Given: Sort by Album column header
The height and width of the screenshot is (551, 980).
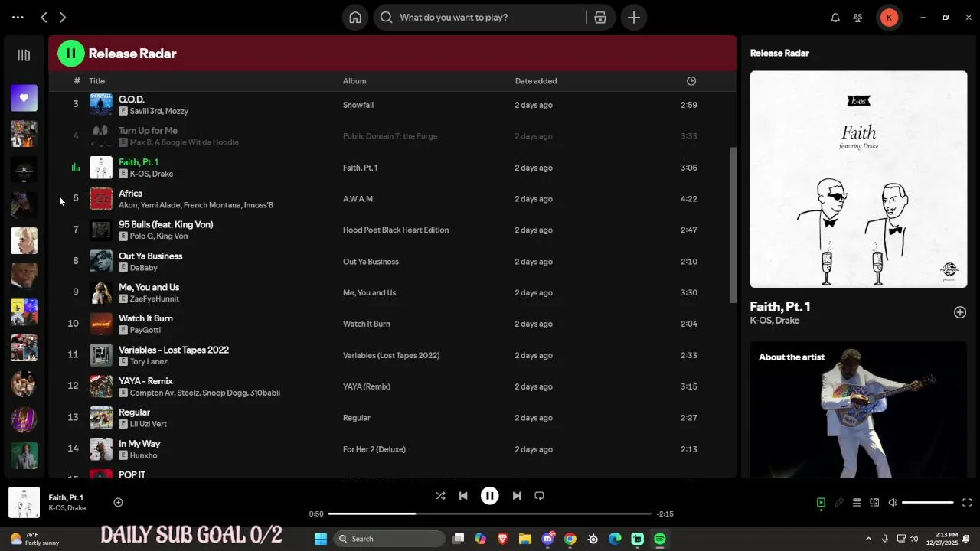Looking at the screenshot, I should tap(354, 81).
